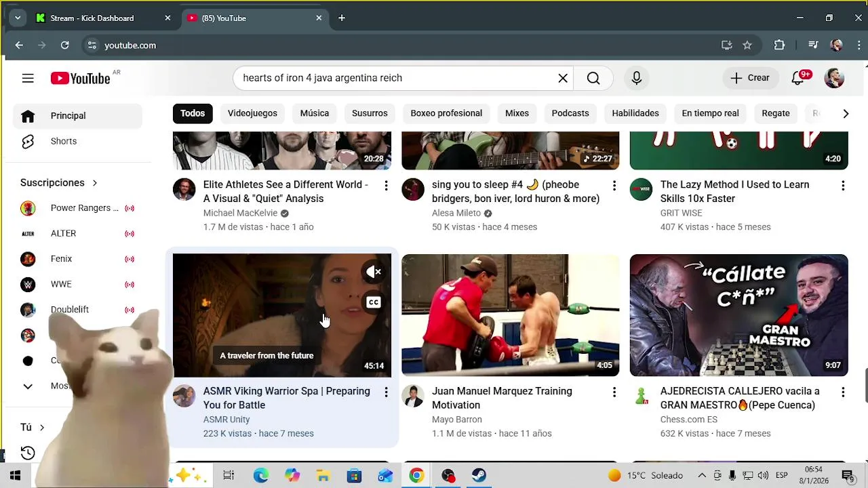
Task: Select the Todos filter chip
Action: [x=193, y=113]
